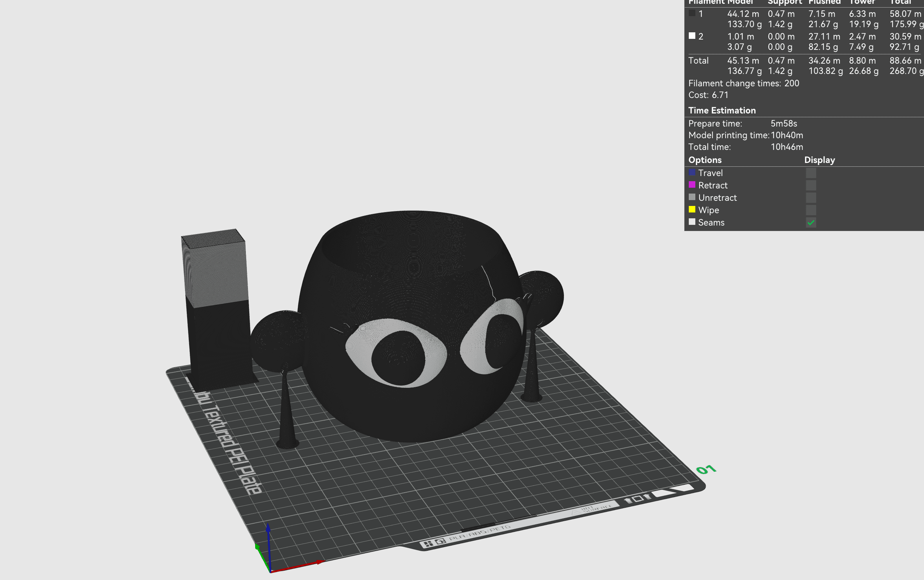Enable the Travel display checkbox
The width and height of the screenshot is (924, 580).
click(811, 173)
